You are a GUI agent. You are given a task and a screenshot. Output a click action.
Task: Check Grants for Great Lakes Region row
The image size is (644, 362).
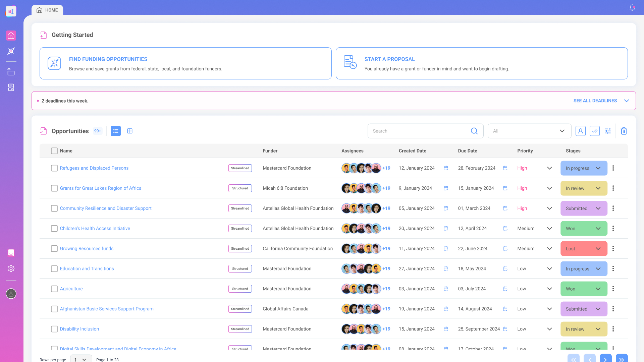click(x=54, y=188)
